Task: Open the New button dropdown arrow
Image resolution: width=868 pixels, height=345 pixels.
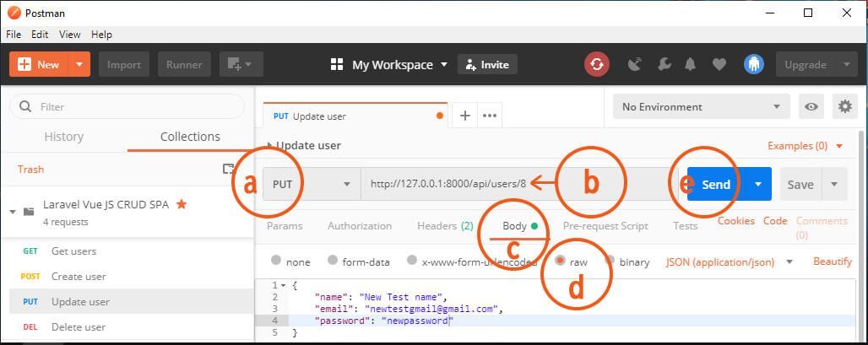Action: 79,65
